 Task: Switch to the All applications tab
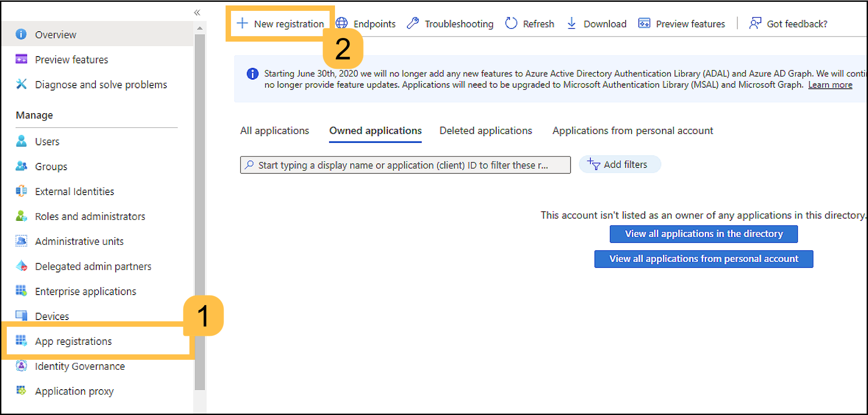(x=274, y=131)
